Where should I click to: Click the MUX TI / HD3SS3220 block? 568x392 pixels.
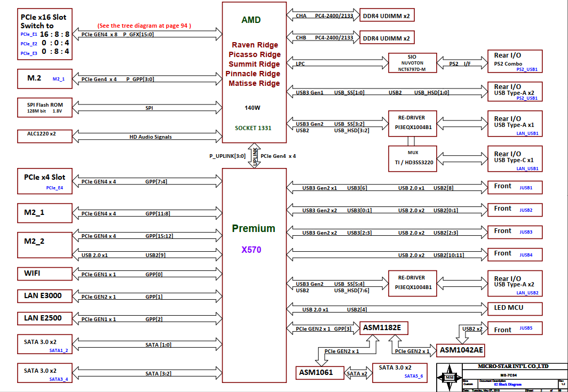413,157
